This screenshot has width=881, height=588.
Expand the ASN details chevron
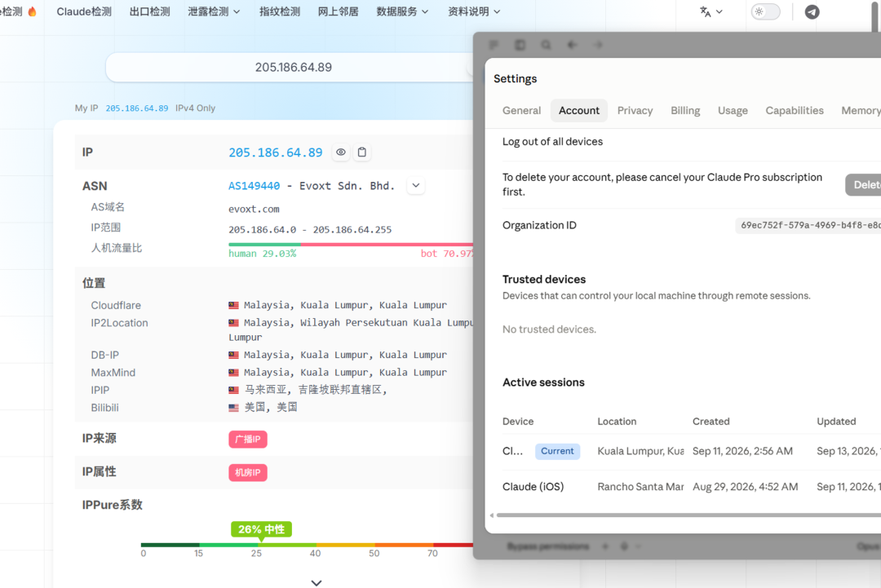(x=416, y=185)
